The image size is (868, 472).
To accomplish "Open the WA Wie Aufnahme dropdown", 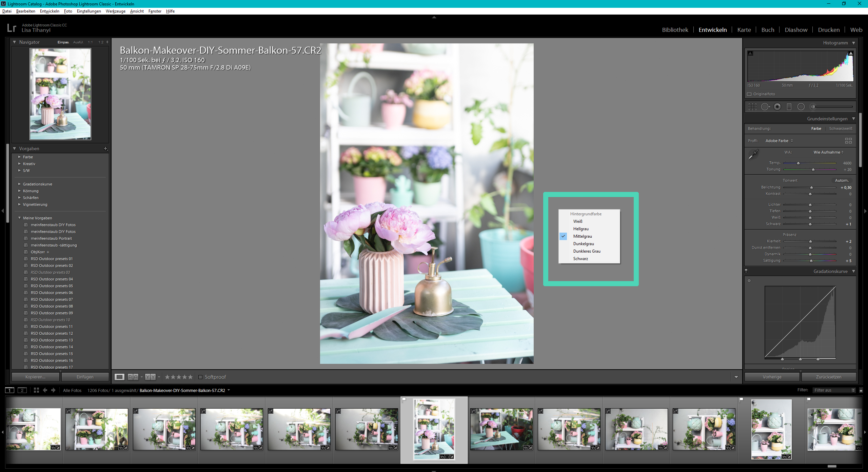I will pyautogui.click(x=828, y=152).
